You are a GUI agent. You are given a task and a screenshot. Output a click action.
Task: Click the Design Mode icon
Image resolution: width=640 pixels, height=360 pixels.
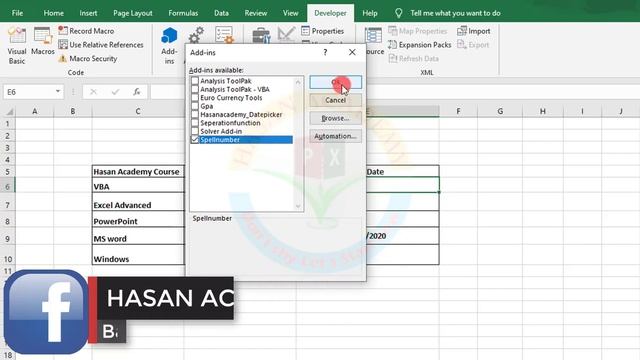286,34
